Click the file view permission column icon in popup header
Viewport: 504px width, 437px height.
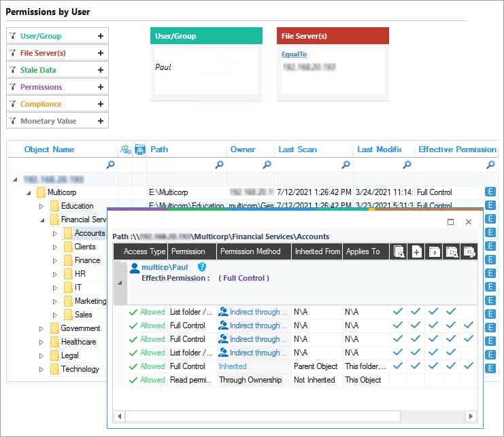399,251
